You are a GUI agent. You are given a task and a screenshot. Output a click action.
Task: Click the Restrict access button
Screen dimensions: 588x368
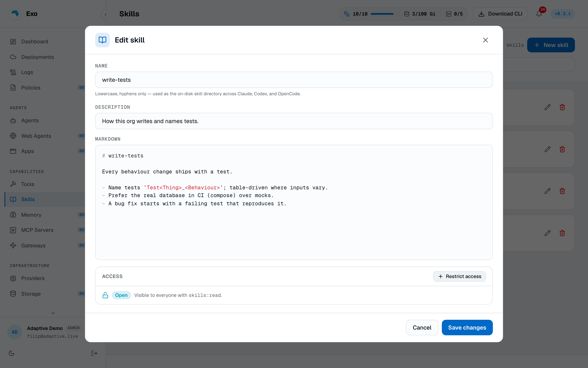pyautogui.click(x=459, y=276)
